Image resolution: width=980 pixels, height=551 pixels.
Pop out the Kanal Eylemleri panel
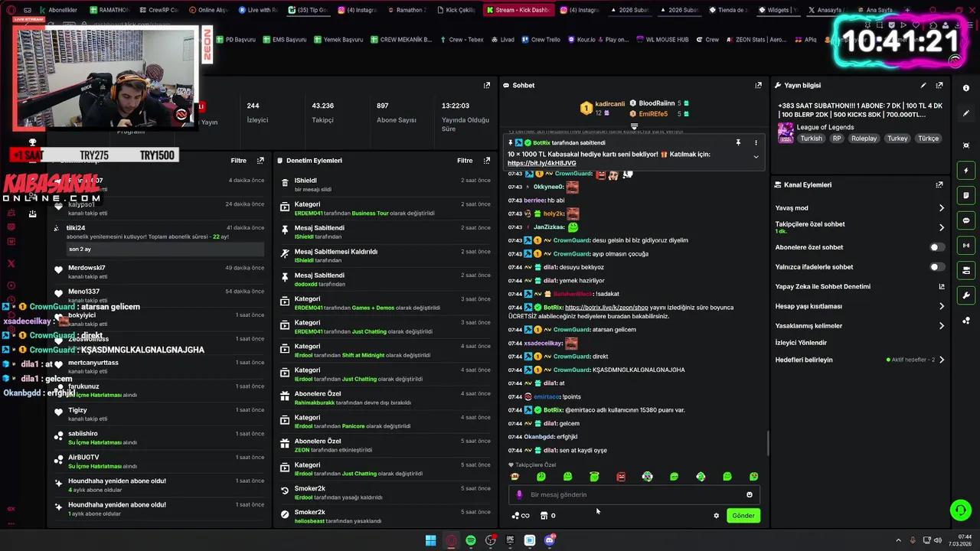[x=939, y=185]
